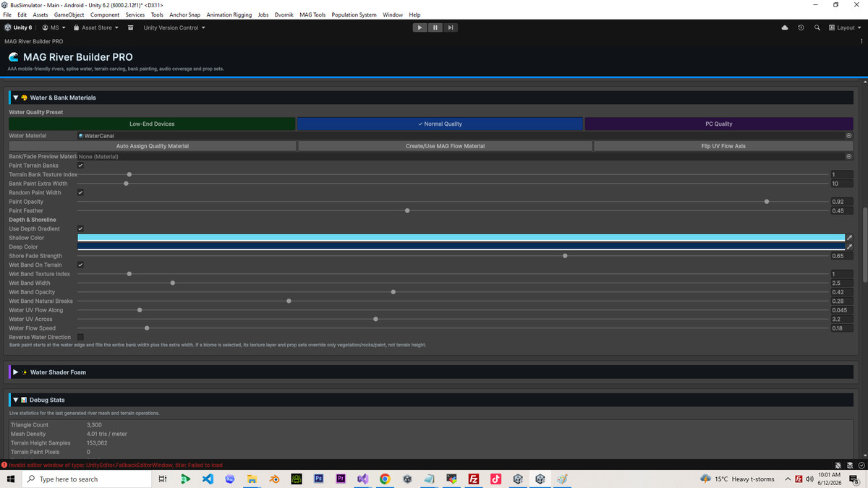
Task: Open Premiere Pro from the taskbar
Action: coord(341,479)
